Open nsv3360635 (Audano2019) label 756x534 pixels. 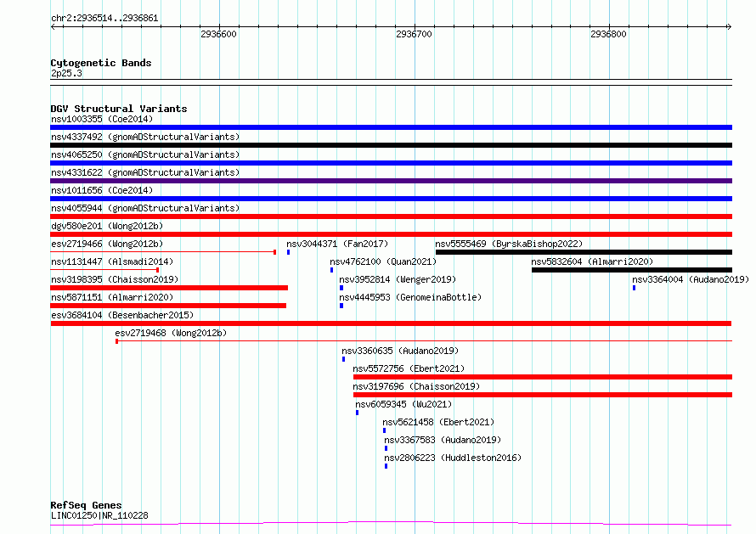400,351
